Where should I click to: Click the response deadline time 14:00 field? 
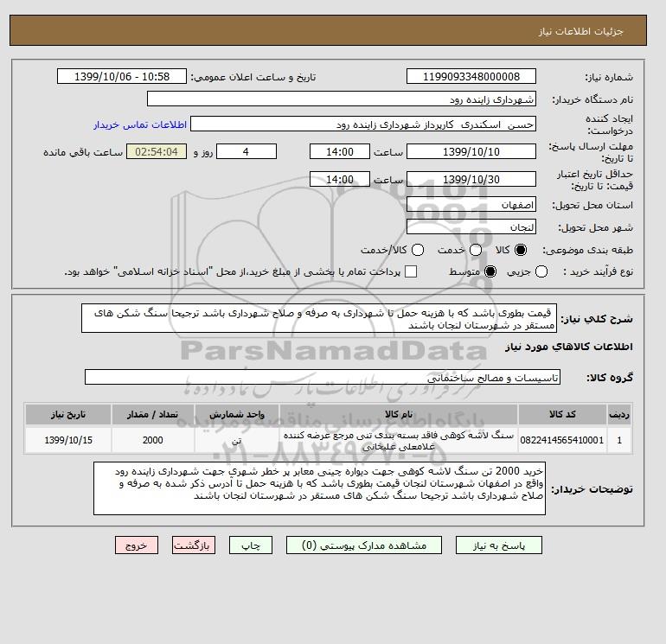point(340,151)
